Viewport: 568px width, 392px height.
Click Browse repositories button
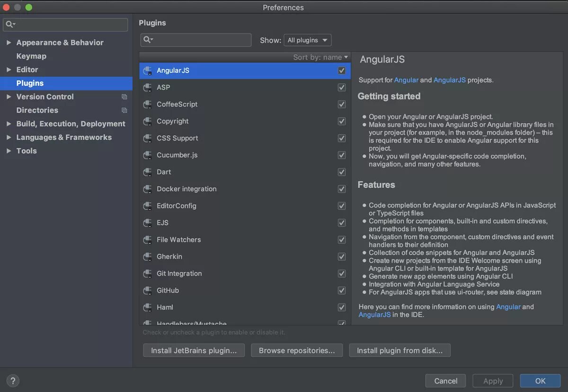297,350
